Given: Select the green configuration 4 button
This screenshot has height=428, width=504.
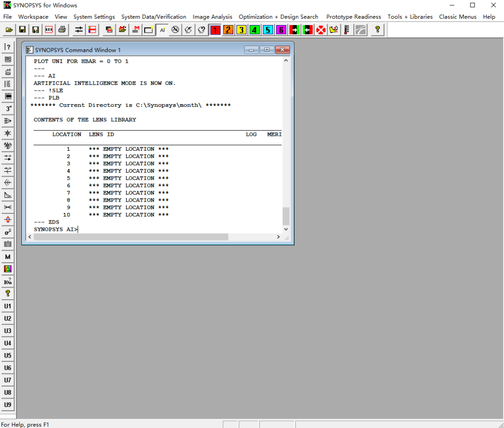Looking at the screenshot, I should 255,30.
